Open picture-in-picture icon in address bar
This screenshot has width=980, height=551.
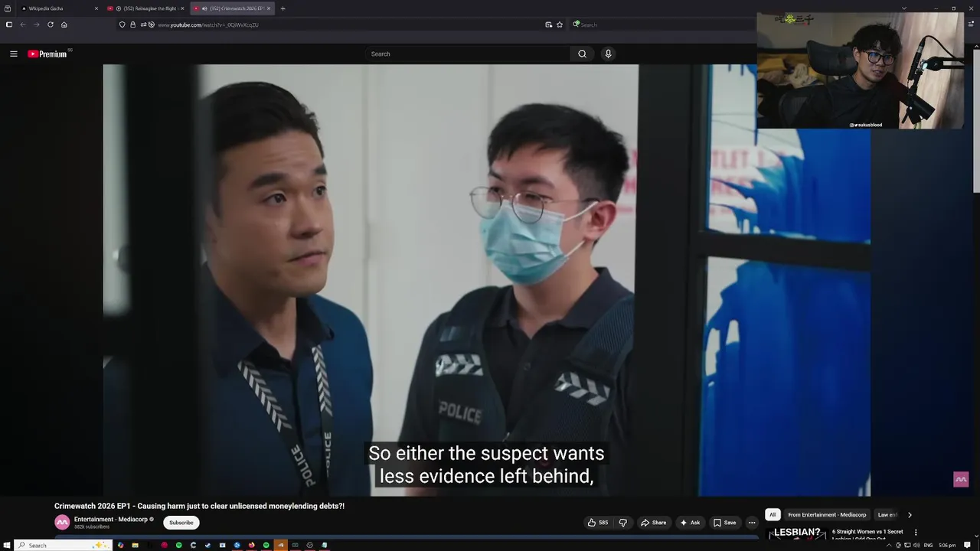pyautogui.click(x=548, y=24)
